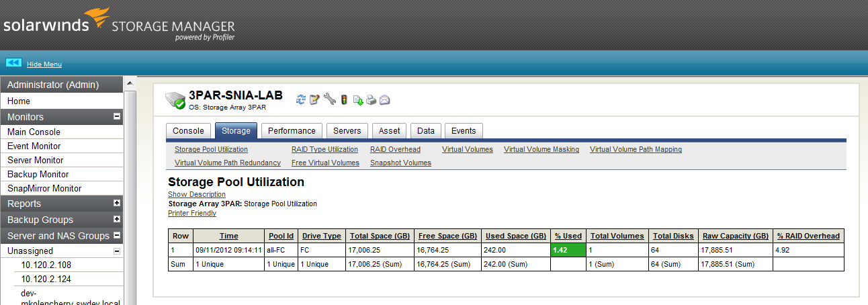
Task: Click the edit notepad icon
Action: pos(314,100)
